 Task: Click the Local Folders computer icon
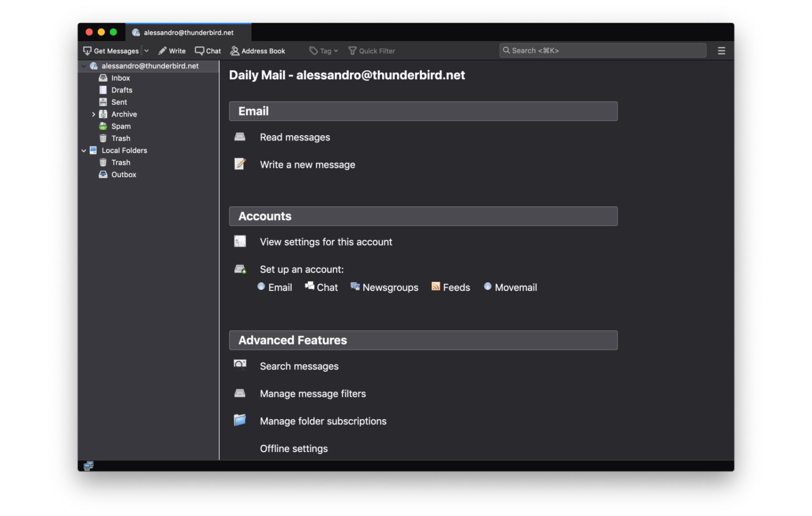click(x=93, y=150)
